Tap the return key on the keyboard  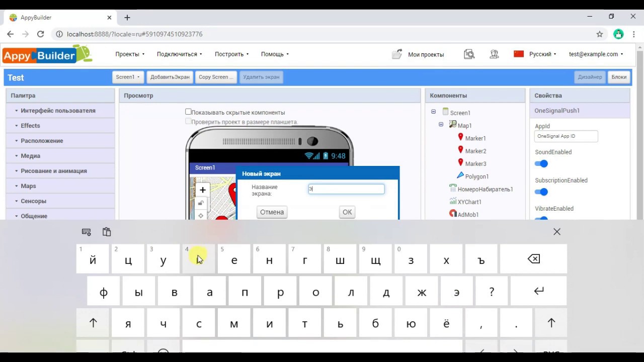[x=539, y=291]
